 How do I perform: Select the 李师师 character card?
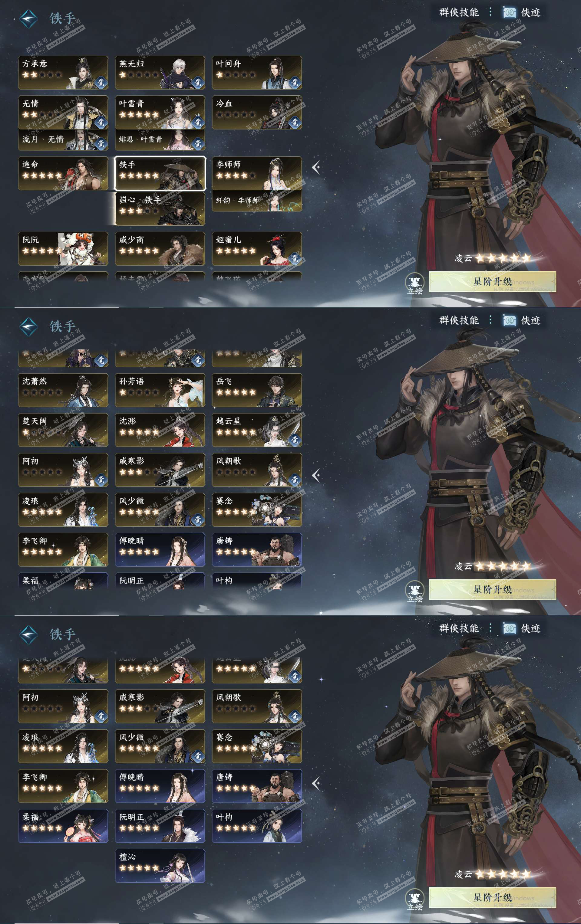coord(257,173)
